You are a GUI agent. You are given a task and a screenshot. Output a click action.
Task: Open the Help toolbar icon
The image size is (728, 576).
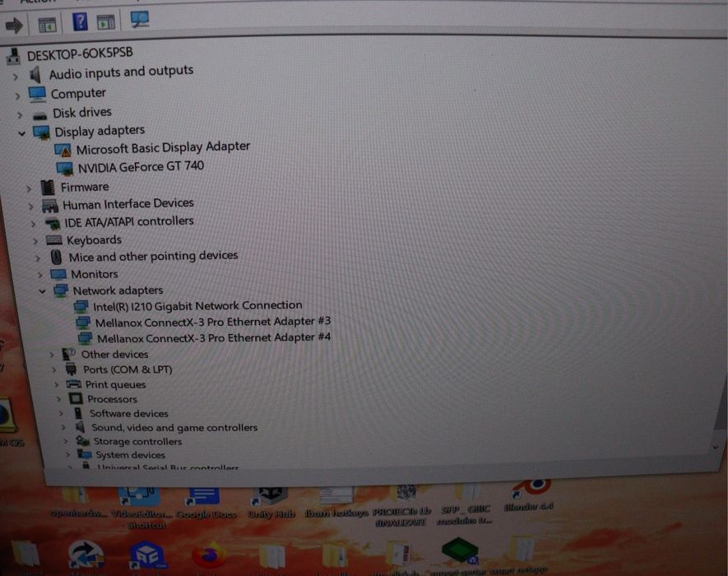point(80,21)
